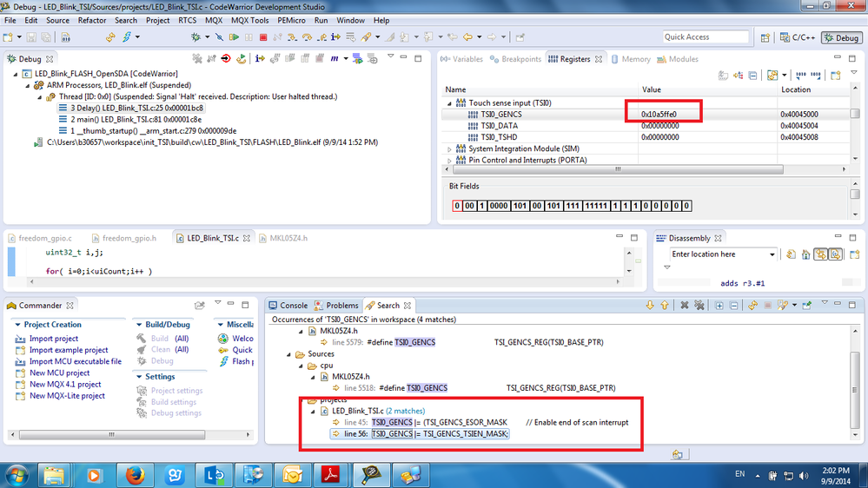This screenshot has height=488, width=868.
Task: Click New MCU project link
Action: (59, 373)
